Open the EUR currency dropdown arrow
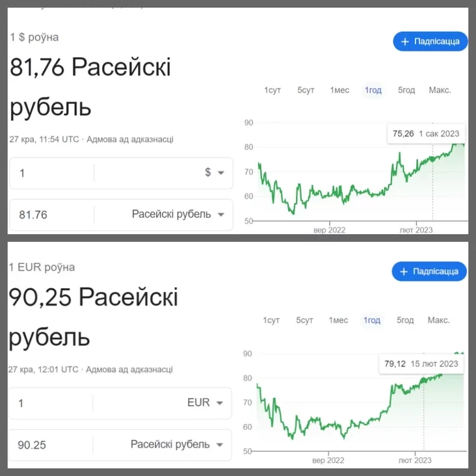The width and height of the screenshot is (476, 476). (x=220, y=403)
